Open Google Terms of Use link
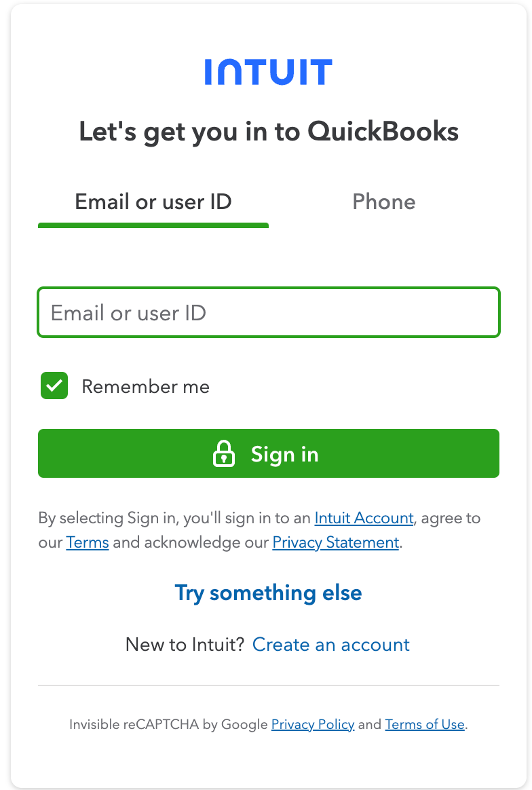 (425, 724)
